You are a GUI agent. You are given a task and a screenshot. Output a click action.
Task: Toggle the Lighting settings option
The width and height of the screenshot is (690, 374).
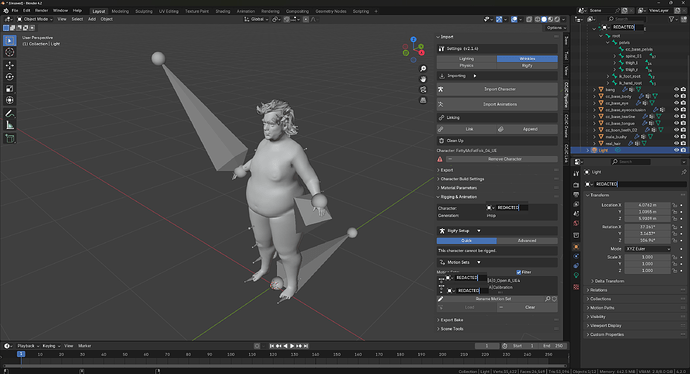tap(466, 59)
